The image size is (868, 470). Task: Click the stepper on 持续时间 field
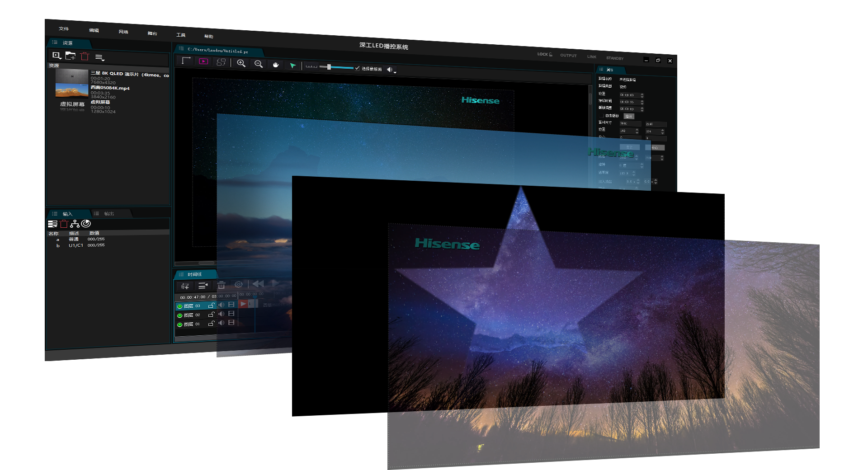(x=642, y=102)
